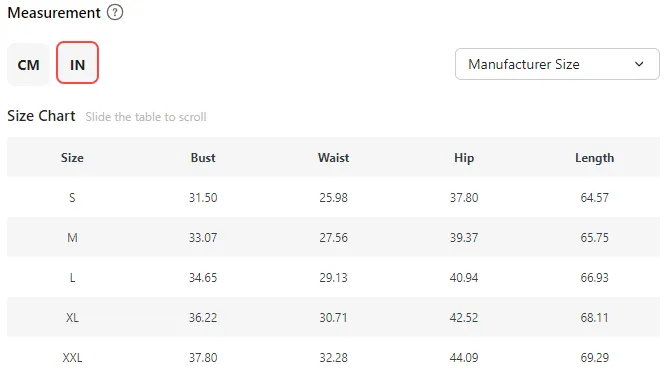Click length value 69.29 for XXL
This screenshot has height=381, width=664.
click(595, 358)
